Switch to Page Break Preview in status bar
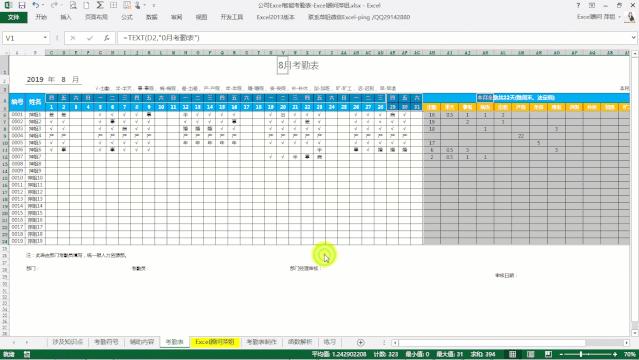The width and height of the screenshot is (639, 360). pos(548,354)
